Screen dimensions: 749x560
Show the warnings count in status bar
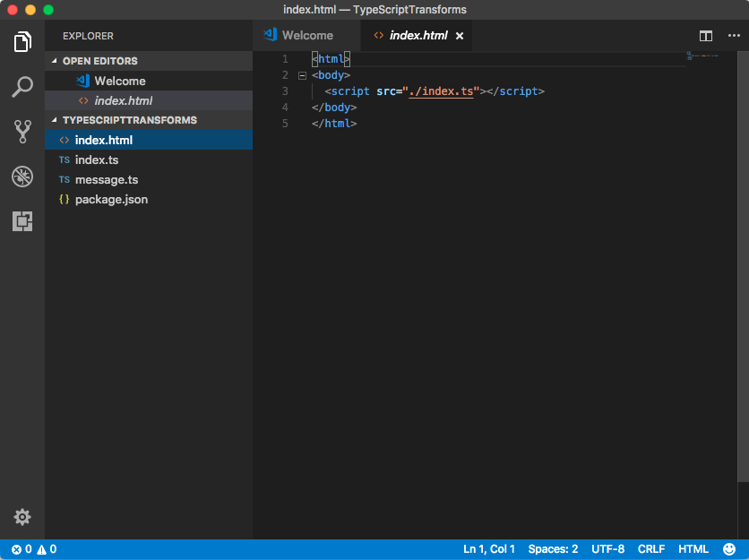pos(47,549)
